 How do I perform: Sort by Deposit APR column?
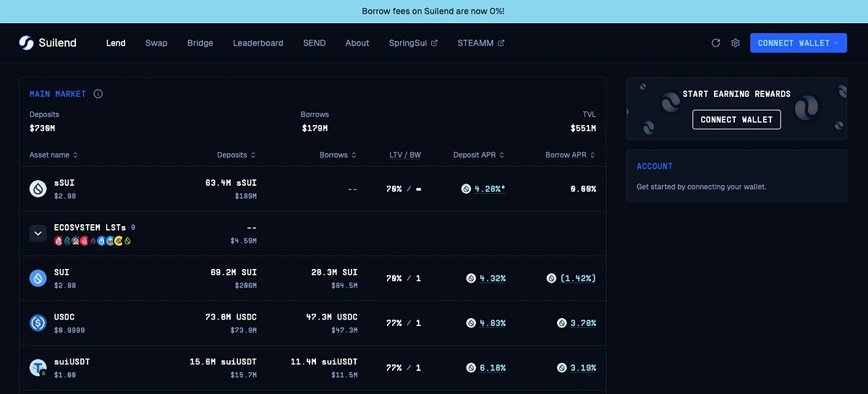(478, 155)
